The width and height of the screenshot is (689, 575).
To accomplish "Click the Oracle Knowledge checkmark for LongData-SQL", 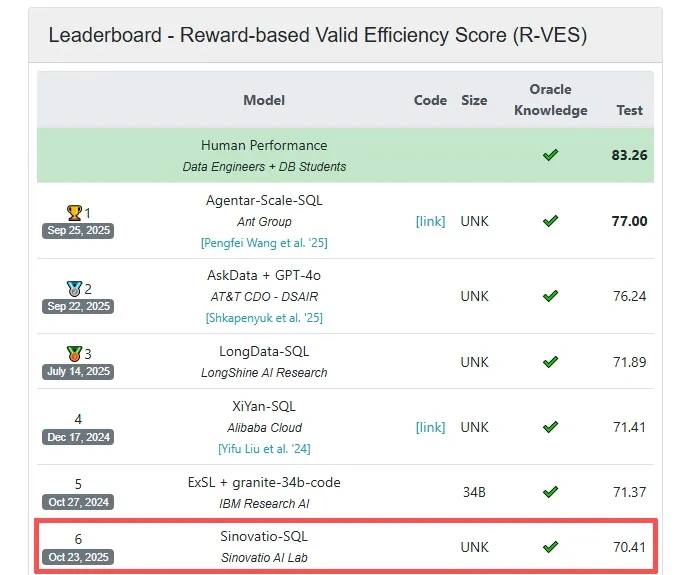I will (x=550, y=361).
